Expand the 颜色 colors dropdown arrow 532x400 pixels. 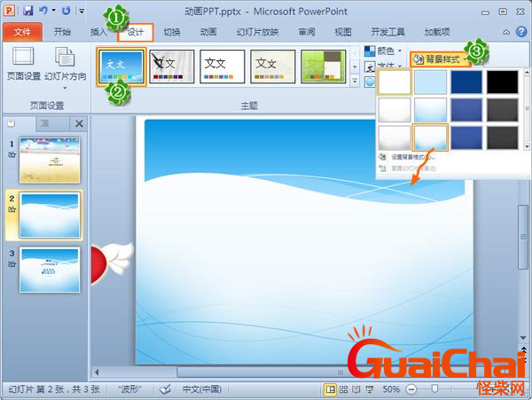pos(400,51)
